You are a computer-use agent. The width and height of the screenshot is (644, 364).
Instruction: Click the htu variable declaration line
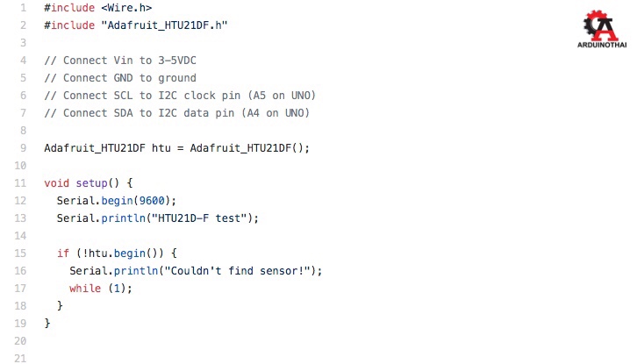coord(177,148)
